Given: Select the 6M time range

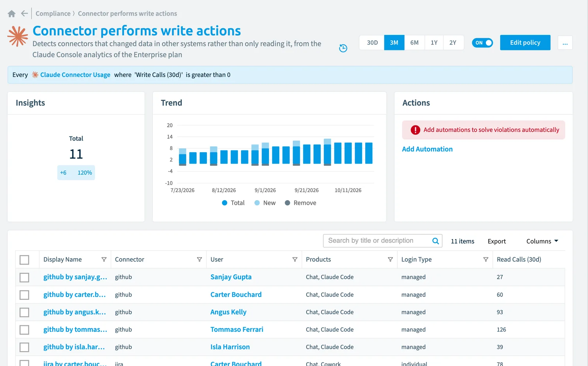Looking at the screenshot, I should pyautogui.click(x=415, y=43).
